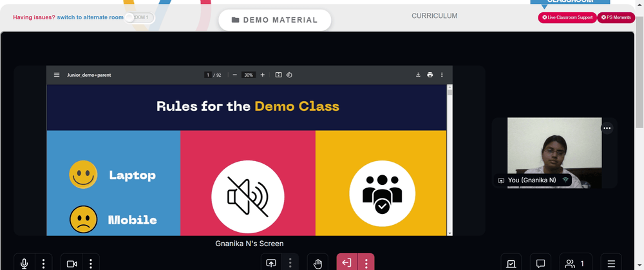Open screen share options menu
Viewport: 644px width, 270px height.
(290, 264)
